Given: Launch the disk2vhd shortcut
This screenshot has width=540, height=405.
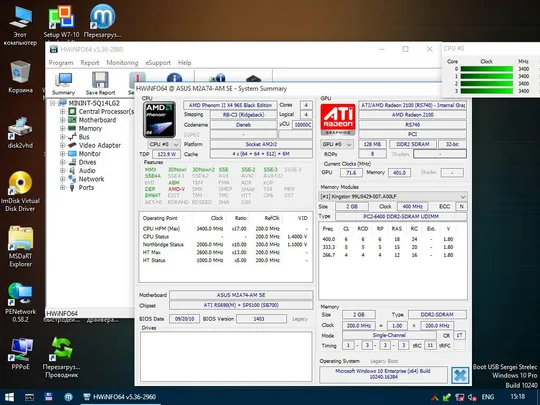Looking at the screenshot, I should [20, 133].
